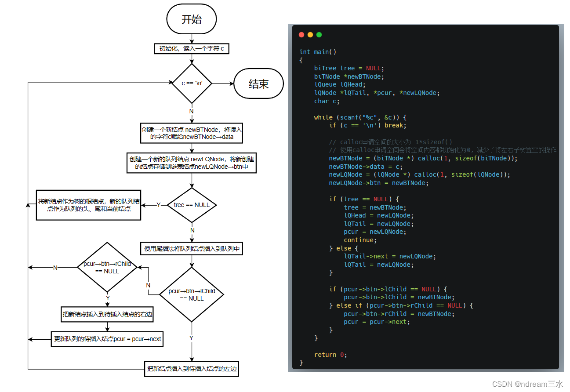Click the 'lQNode *lQTail, *pcur, *newLQNode;' line
The image size is (570, 392).
click(x=377, y=93)
